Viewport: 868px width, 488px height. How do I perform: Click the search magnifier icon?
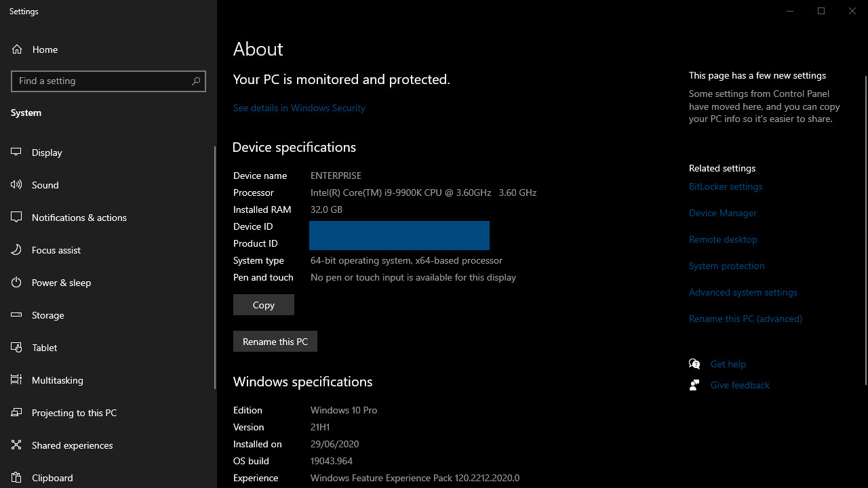coord(196,81)
